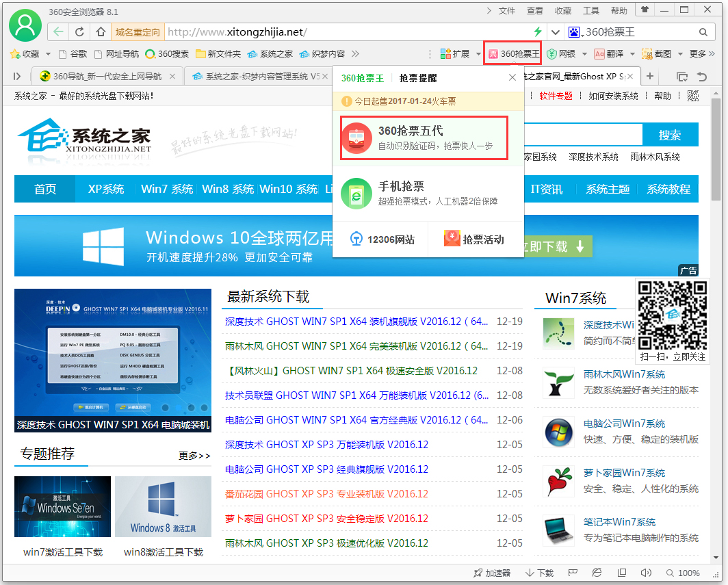Image resolution: width=728 pixels, height=585 pixels.
Task: Open the 网银 online banking tool
Action: click(x=561, y=54)
